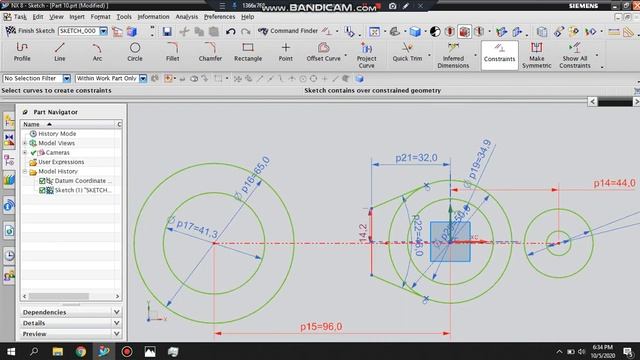Toggle Show All Constraints
The height and width of the screenshot is (360, 640).
pyautogui.click(x=575, y=55)
